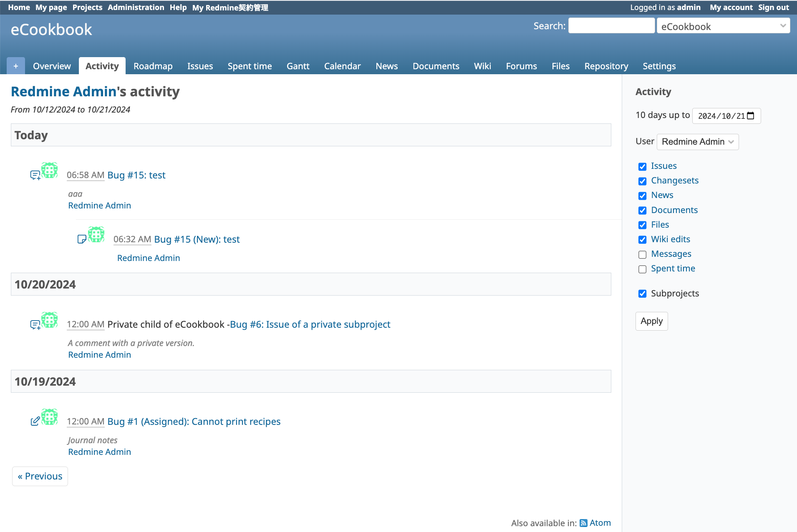Open My page in top menu

[x=51, y=7]
